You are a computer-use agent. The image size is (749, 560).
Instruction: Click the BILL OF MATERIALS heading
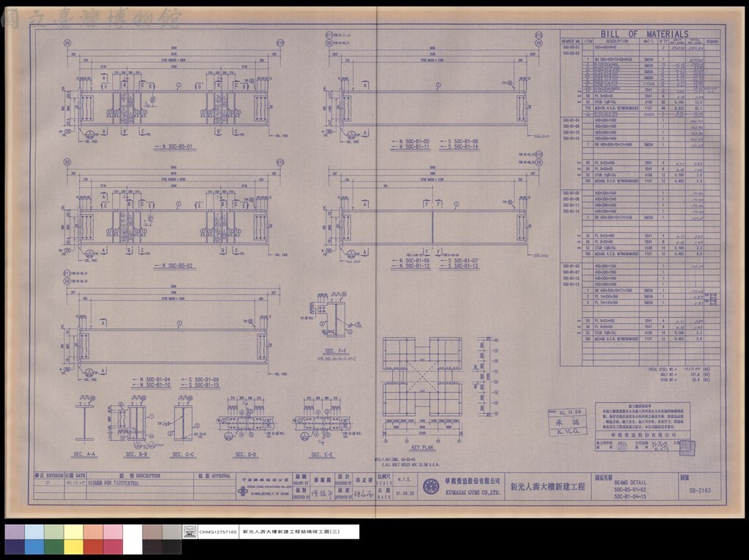644,34
